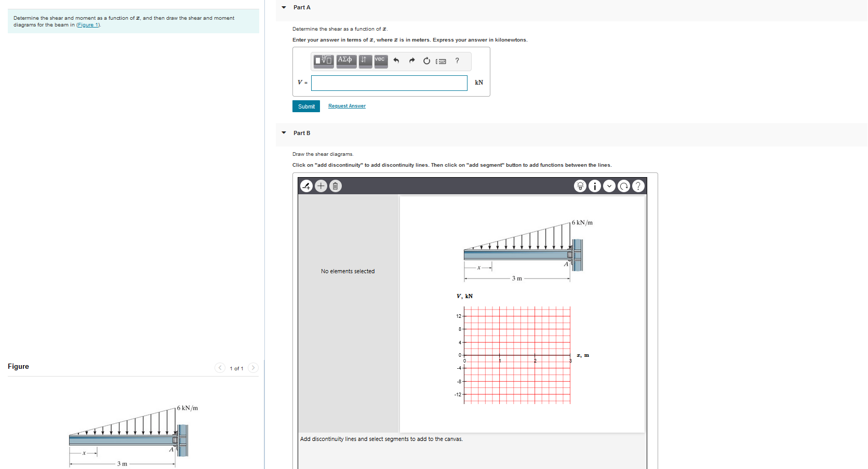Click the trash delete icon
The height and width of the screenshot is (469, 868).
[x=336, y=186]
